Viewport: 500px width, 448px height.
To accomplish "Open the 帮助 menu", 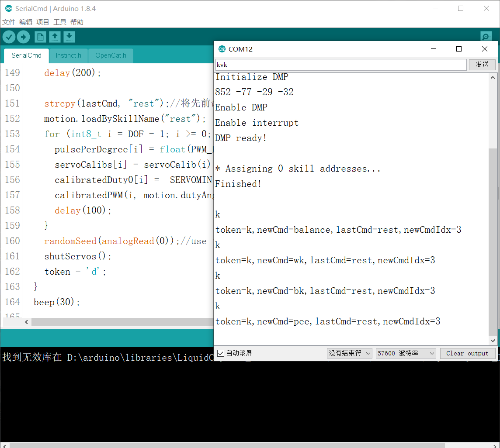I will click(77, 22).
